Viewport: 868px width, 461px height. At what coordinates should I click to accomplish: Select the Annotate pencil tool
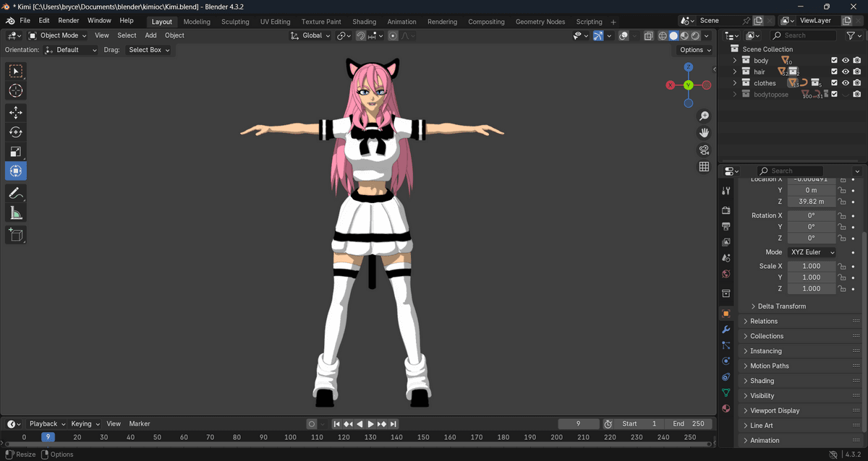tap(16, 193)
